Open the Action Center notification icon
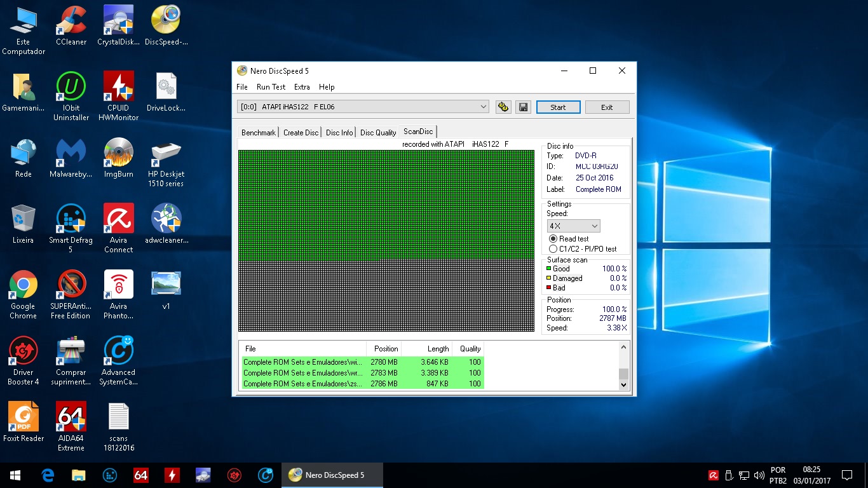The image size is (868, 488). tap(847, 475)
